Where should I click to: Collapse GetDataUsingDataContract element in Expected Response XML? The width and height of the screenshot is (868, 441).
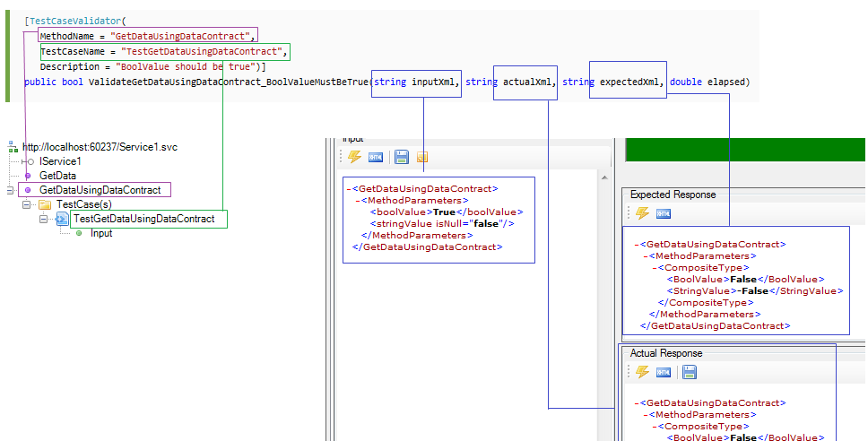pos(637,244)
